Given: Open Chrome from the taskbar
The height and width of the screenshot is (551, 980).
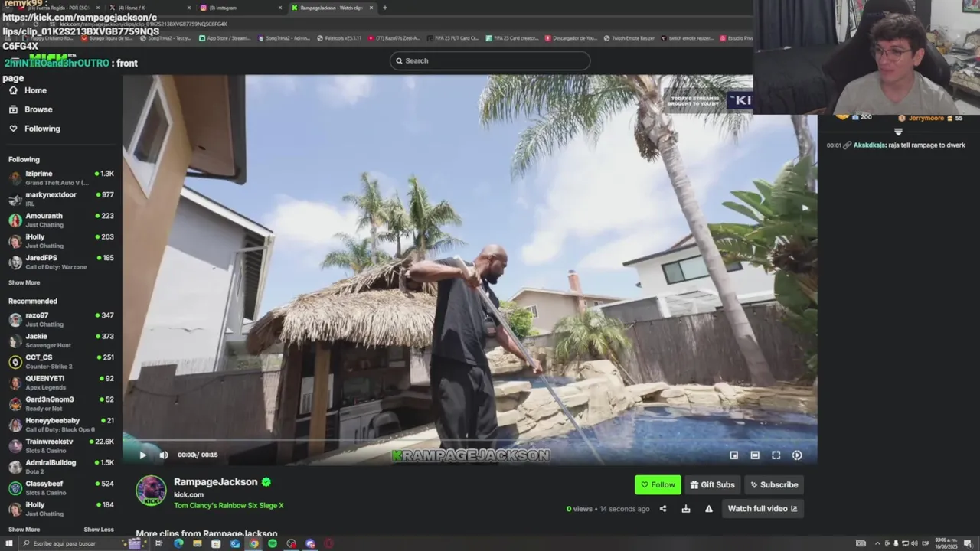Looking at the screenshot, I should (x=253, y=544).
